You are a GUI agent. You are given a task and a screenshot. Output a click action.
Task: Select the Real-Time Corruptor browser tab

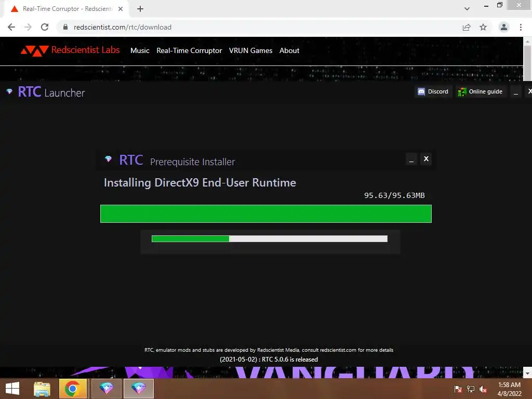(66, 9)
